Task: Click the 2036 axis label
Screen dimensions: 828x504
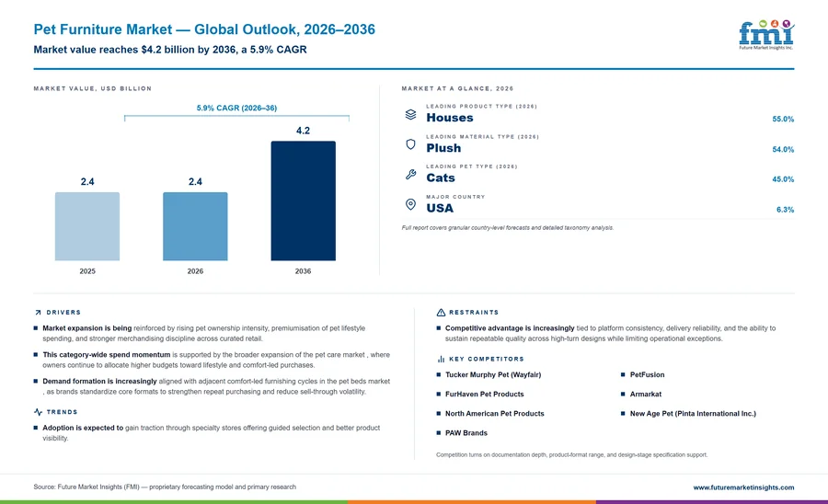Action: click(303, 271)
